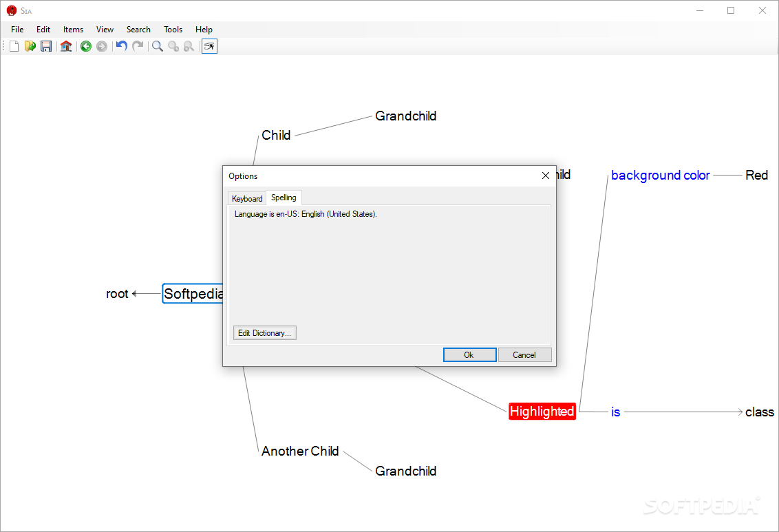
Task: Select the Grandchild node connected to Child
Action: pyautogui.click(x=405, y=116)
